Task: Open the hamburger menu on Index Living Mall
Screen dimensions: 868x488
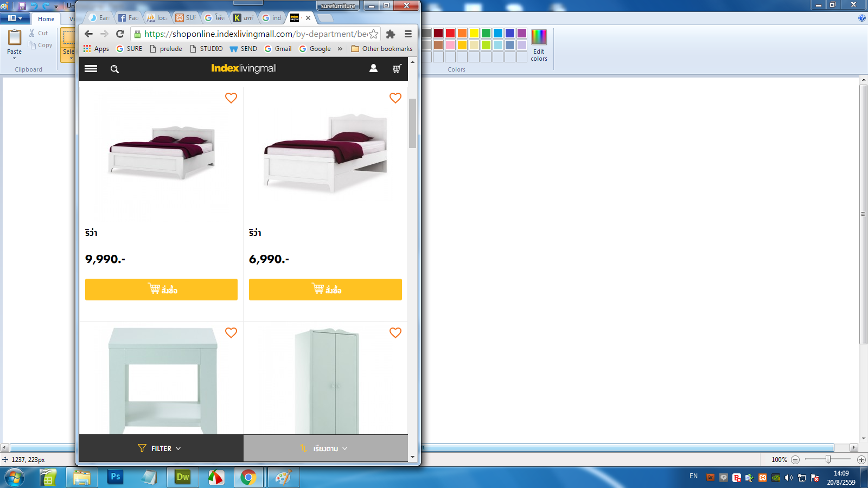Action: pyautogui.click(x=91, y=69)
